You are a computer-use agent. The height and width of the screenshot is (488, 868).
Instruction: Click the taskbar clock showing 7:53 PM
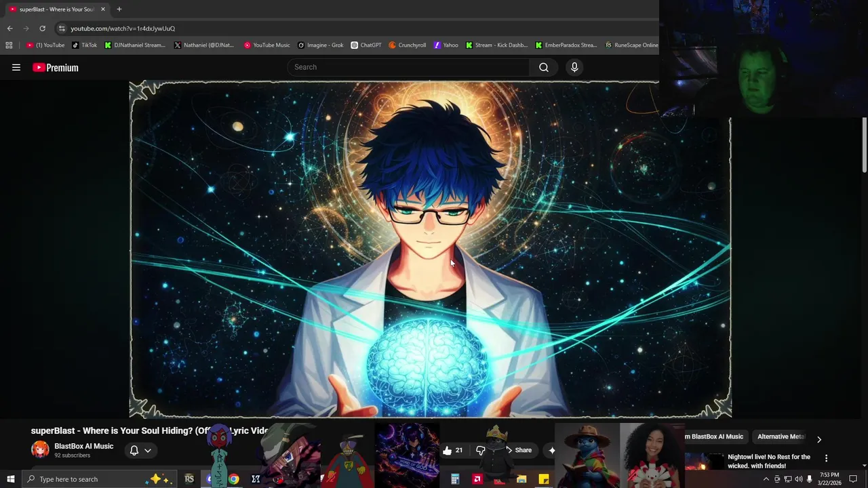[x=829, y=479]
